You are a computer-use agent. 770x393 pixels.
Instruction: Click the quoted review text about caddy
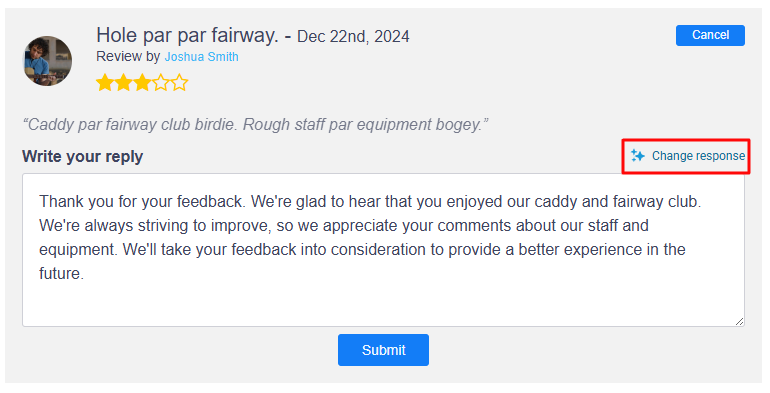click(x=255, y=124)
